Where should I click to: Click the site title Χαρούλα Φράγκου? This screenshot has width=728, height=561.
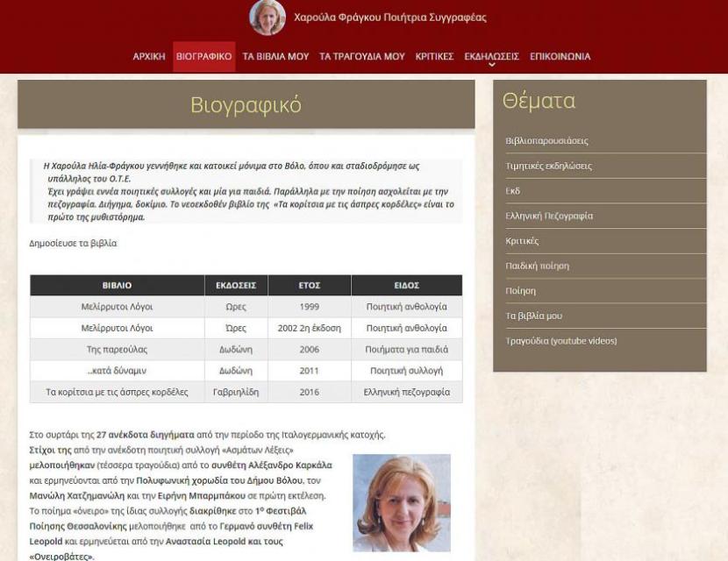[390, 18]
